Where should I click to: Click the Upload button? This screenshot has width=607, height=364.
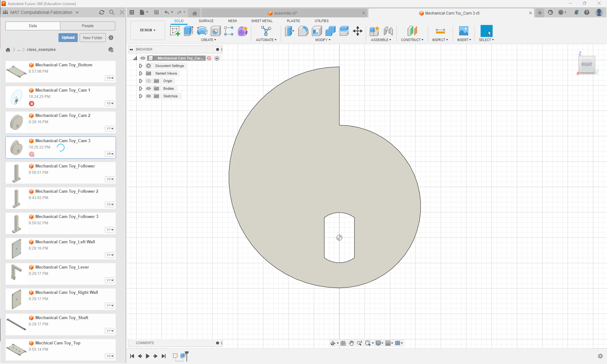[68, 37]
